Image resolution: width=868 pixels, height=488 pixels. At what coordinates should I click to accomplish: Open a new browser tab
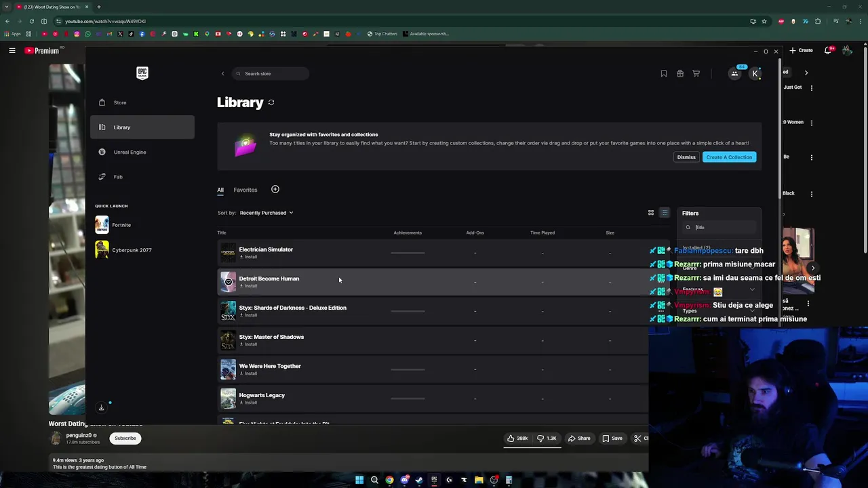coord(99,7)
